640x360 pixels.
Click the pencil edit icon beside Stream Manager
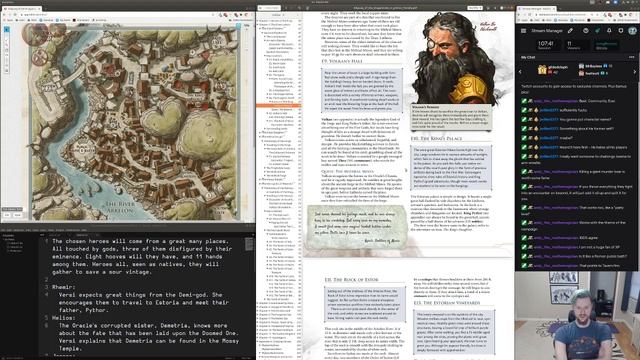click(x=570, y=31)
